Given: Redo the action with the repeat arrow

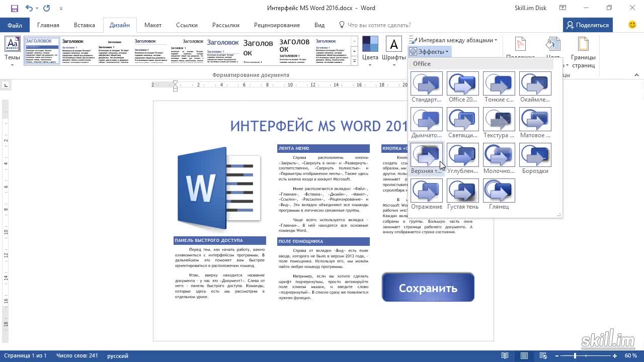Looking at the screenshot, I should [47, 8].
